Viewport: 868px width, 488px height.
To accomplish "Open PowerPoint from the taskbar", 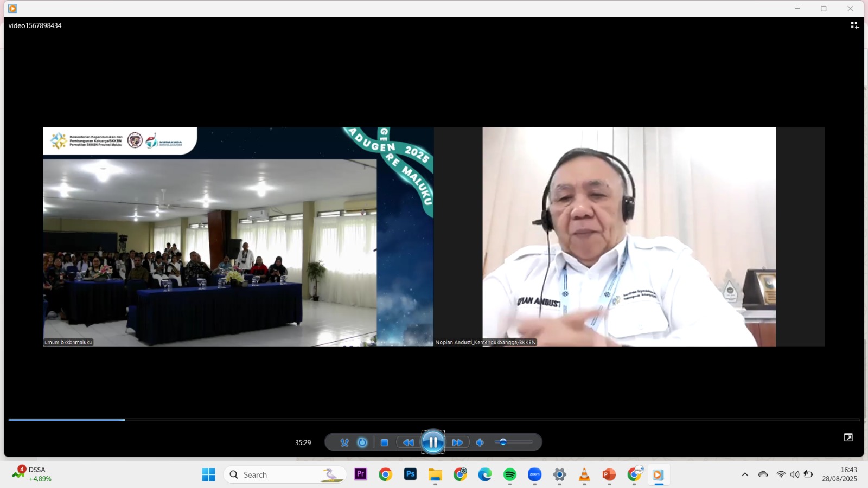I will point(609,475).
